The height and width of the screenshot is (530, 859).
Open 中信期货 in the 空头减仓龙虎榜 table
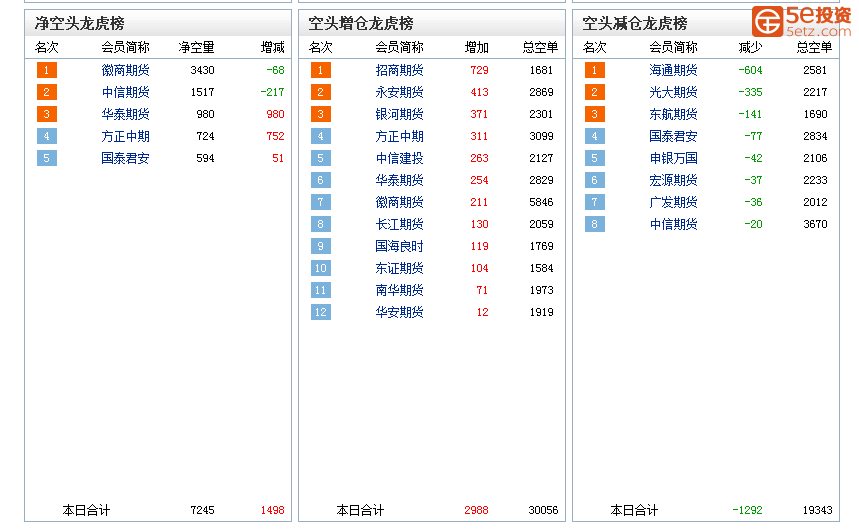[673, 224]
